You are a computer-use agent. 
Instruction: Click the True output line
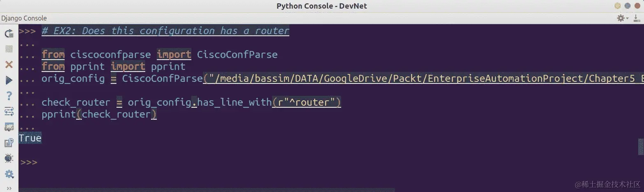pos(30,138)
